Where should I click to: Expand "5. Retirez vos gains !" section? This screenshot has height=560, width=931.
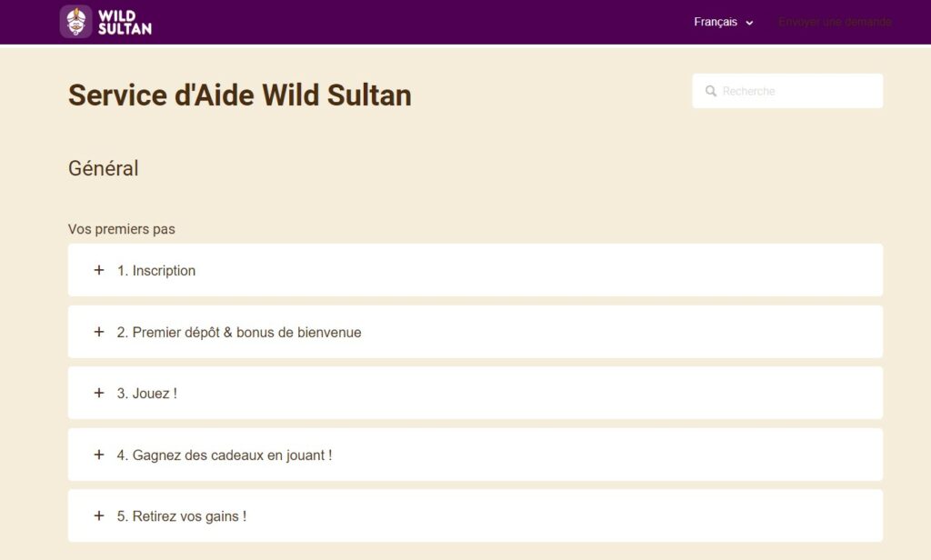pos(189,516)
